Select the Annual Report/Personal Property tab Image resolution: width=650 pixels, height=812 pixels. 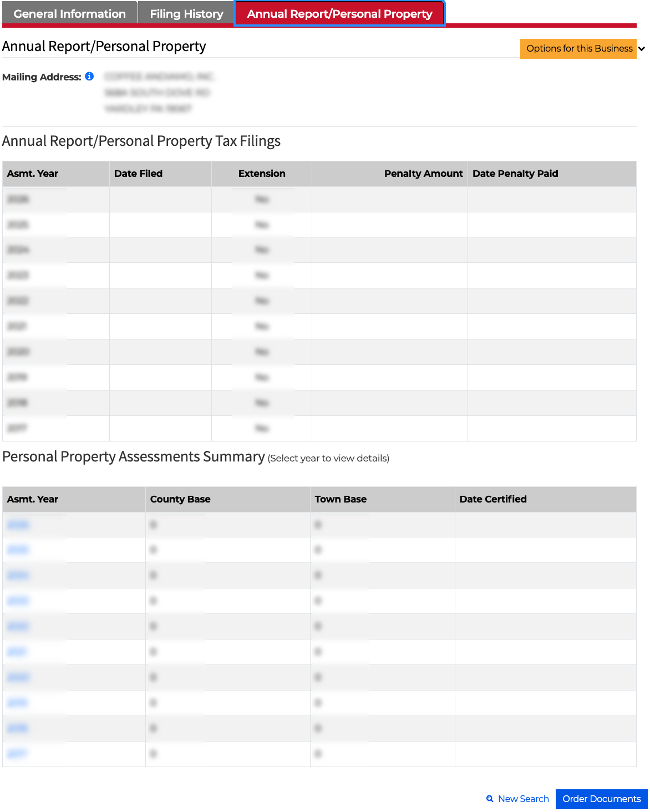pyautogui.click(x=339, y=14)
